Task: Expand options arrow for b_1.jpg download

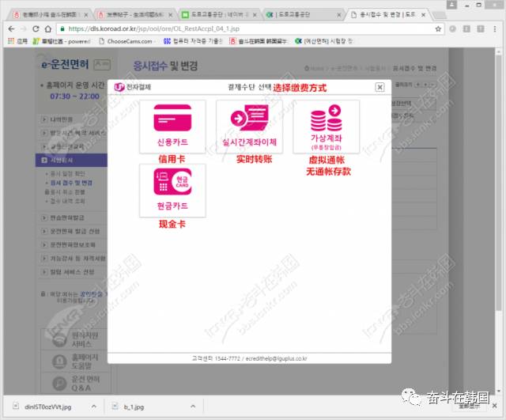Action: (x=193, y=407)
